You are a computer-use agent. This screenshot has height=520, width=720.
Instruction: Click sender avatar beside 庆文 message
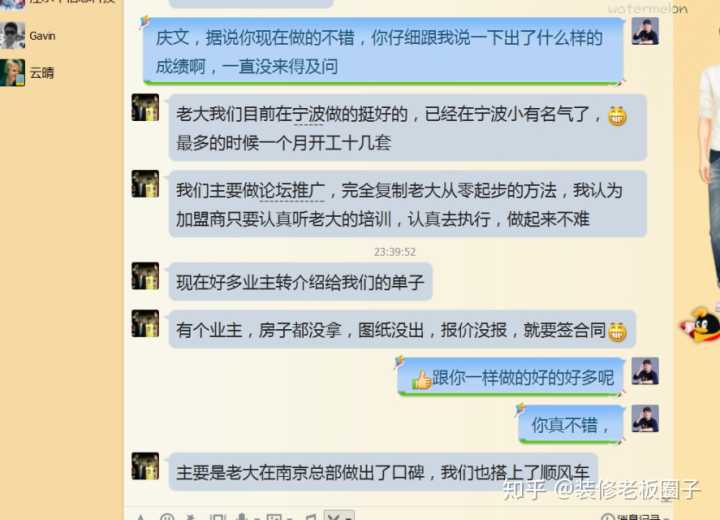pyautogui.click(x=645, y=31)
